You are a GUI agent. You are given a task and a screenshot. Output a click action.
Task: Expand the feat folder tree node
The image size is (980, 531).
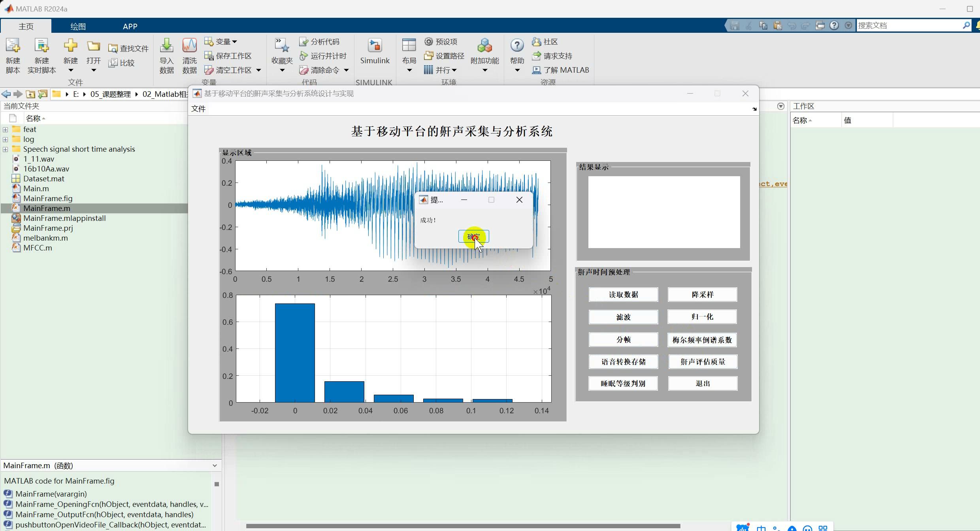coord(5,130)
